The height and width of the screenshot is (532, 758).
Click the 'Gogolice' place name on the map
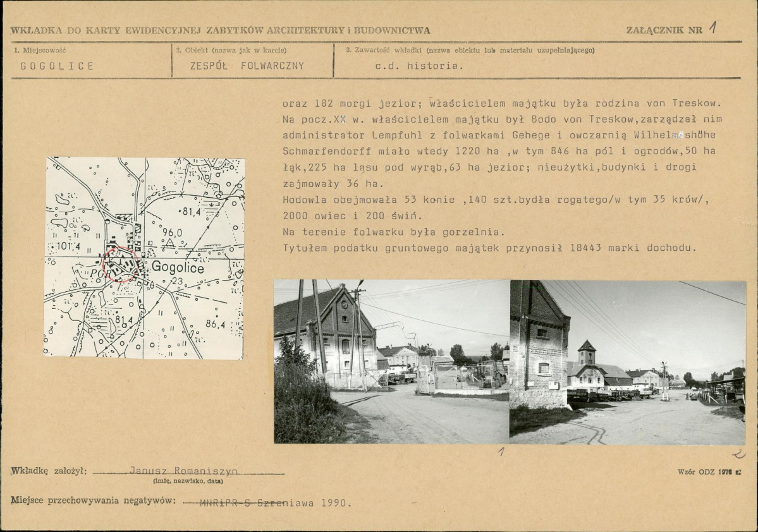point(178,267)
